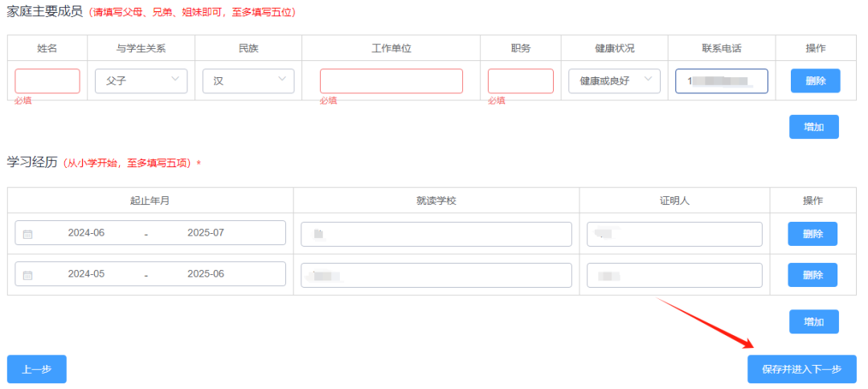Click 证明人 field in 2024-05 row

(674, 275)
